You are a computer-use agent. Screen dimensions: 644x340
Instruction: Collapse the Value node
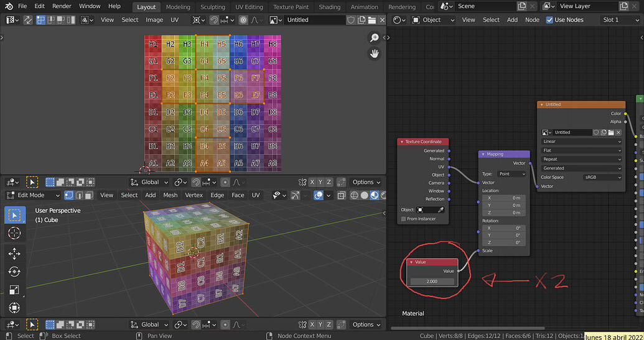[411, 262]
